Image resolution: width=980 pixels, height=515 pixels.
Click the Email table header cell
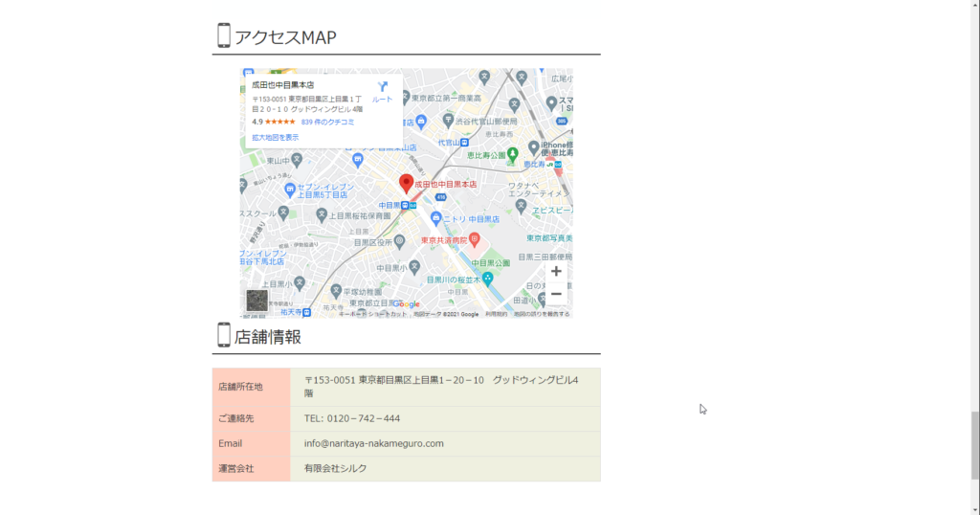pos(252,444)
